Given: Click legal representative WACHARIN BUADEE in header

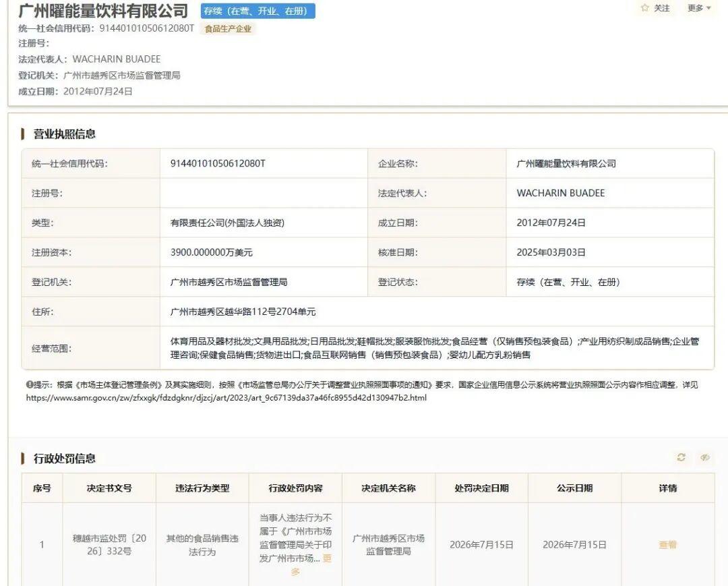Looking at the screenshot, I should click(117, 59).
